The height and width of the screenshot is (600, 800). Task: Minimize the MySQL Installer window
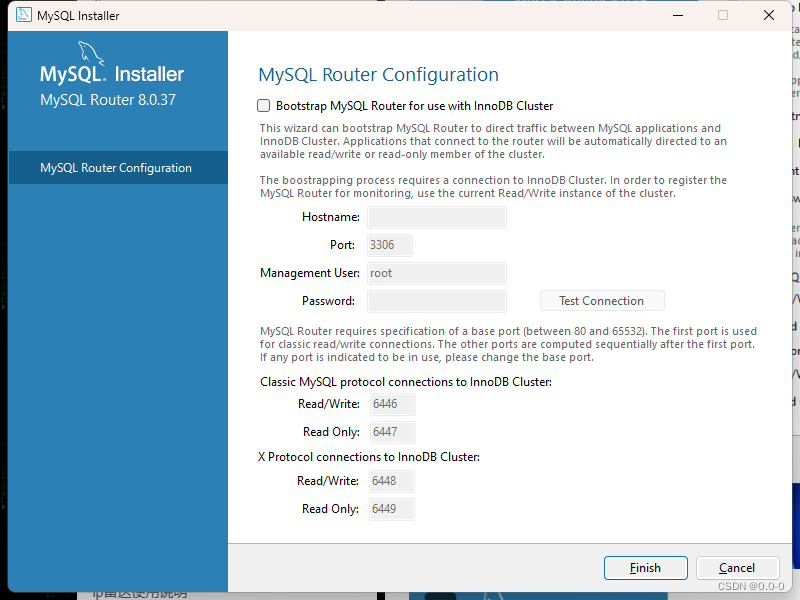click(x=678, y=15)
